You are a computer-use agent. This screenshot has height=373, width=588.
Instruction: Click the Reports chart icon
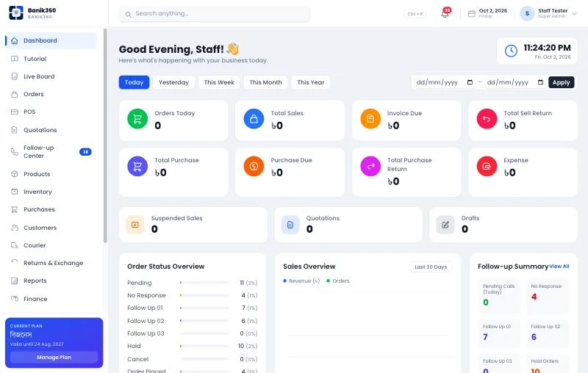pyautogui.click(x=15, y=280)
